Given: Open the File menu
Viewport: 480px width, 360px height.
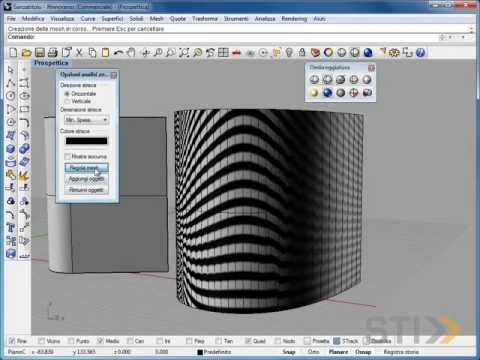Looking at the screenshot, I should pos(11,19).
